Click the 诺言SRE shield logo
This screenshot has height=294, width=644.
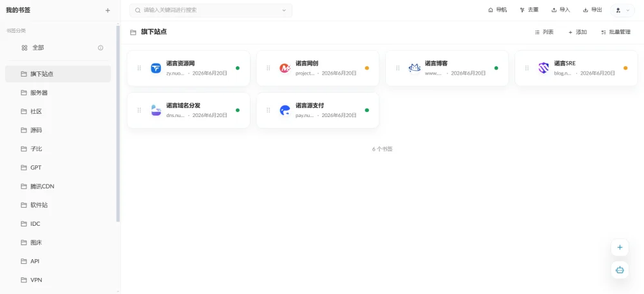(x=544, y=68)
